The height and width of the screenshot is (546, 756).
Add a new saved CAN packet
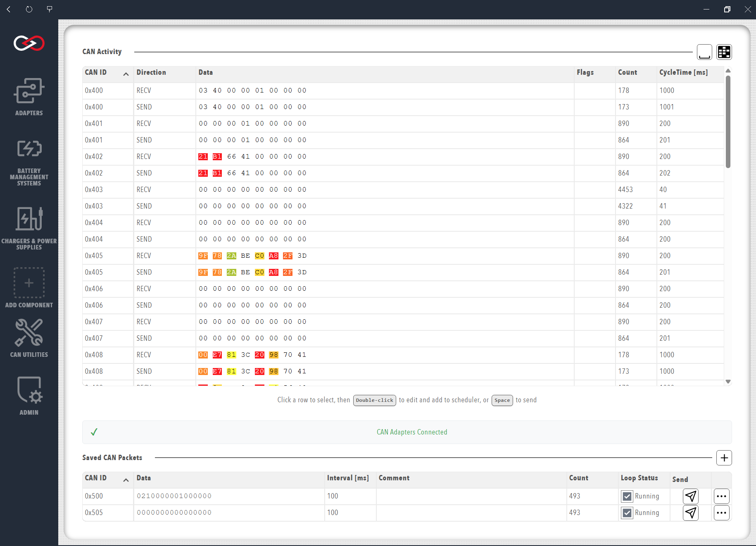[724, 458]
